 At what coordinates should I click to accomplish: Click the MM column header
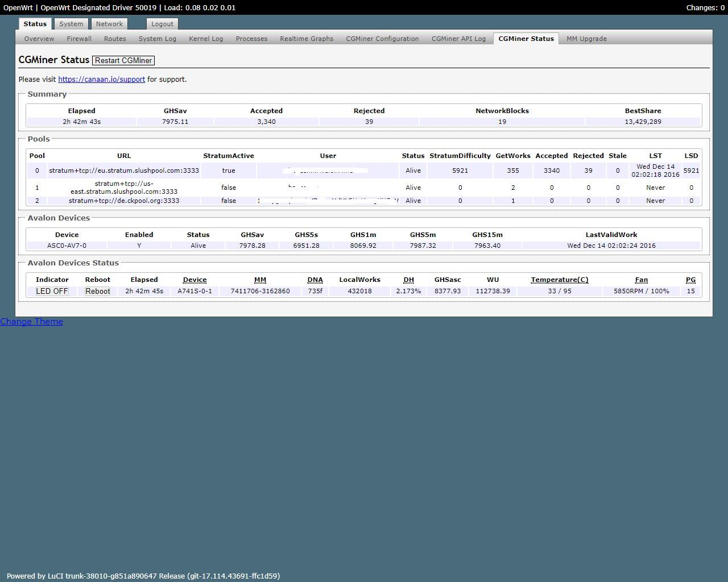pos(260,280)
